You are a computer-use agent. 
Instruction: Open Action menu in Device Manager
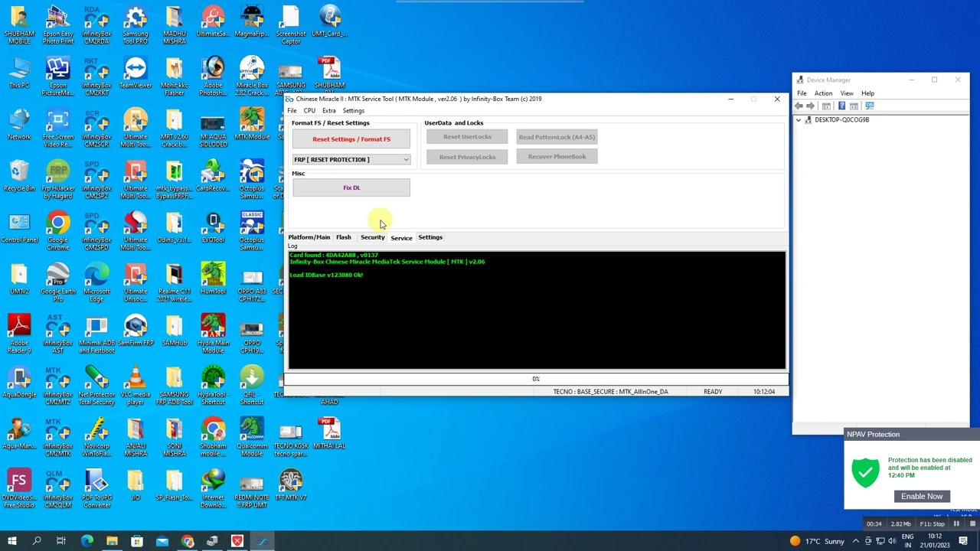[x=823, y=93]
